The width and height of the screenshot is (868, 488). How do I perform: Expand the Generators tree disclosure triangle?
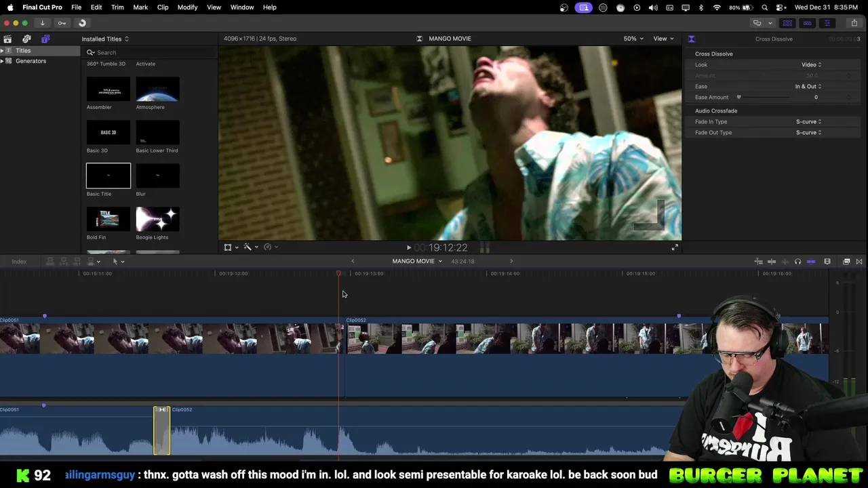point(3,61)
